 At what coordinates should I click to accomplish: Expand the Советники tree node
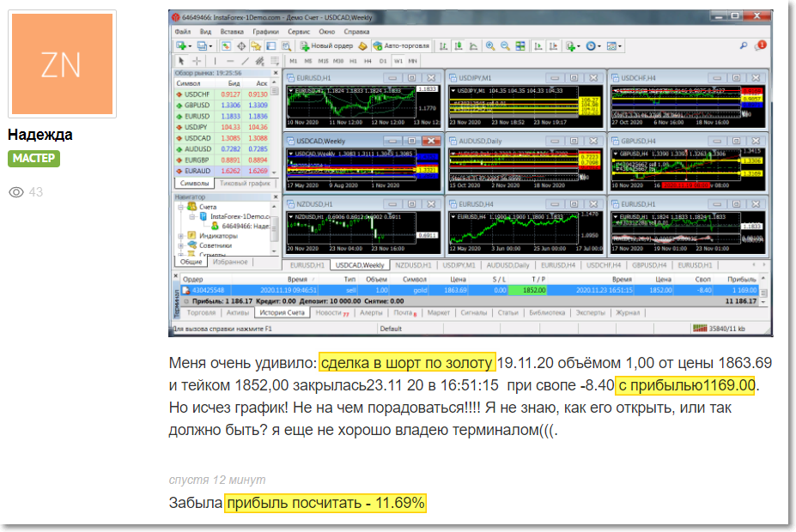[180, 245]
